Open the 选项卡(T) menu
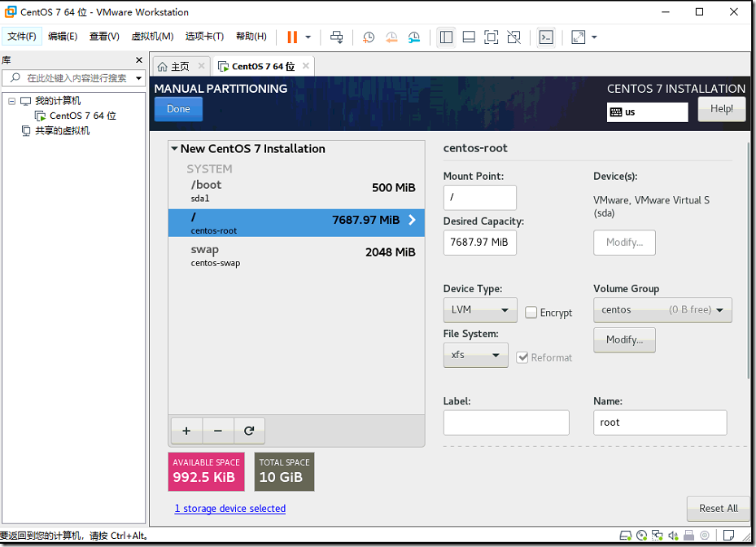The height and width of the screenshot is (547, 756). 204,37
